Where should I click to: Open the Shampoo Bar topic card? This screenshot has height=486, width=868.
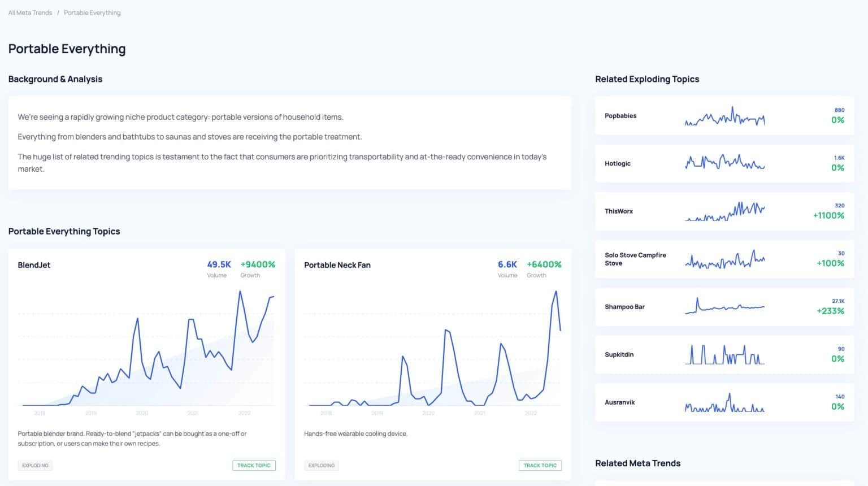click(724, 306)
